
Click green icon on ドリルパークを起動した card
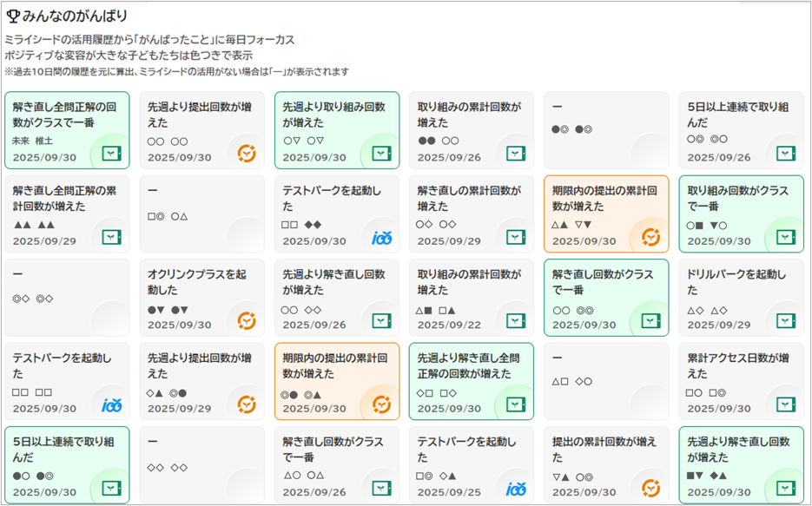tap(786, 321)
